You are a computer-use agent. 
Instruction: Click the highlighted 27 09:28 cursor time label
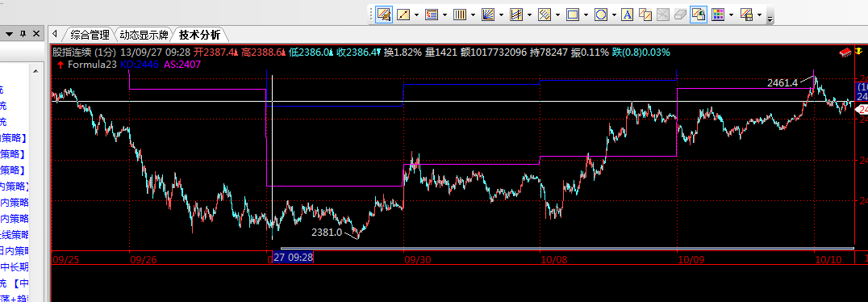pos(294,258)
